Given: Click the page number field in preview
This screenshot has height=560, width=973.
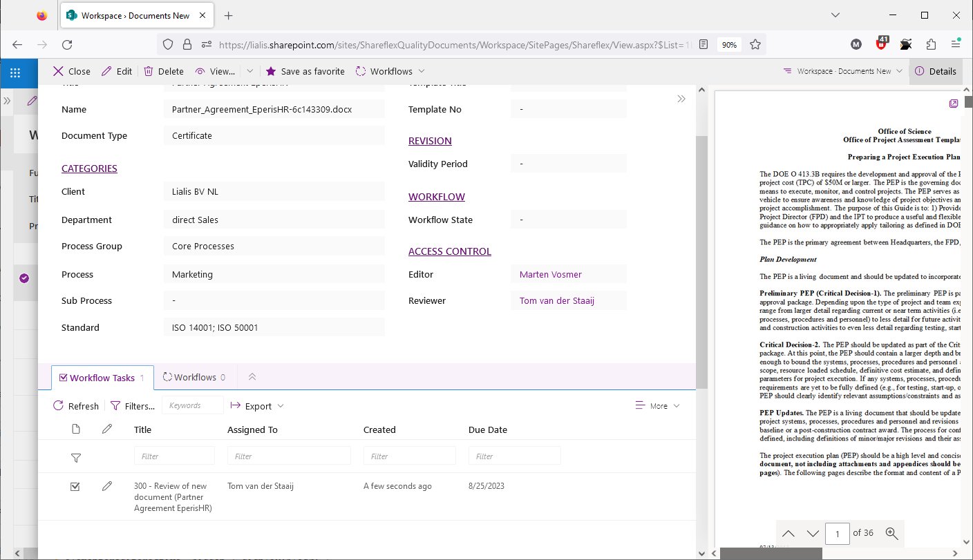Looking at the screenshot, I should [x=838, y=533].
